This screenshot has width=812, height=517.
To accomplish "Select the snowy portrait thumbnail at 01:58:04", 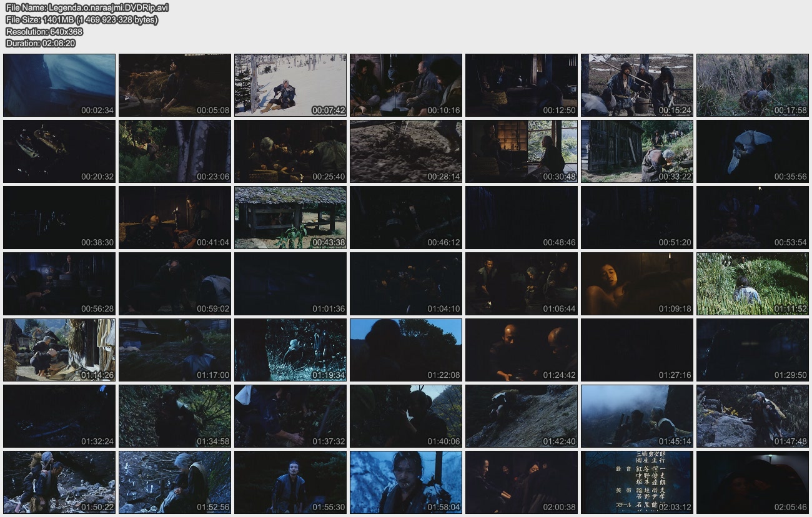I will tap(406, 482).
